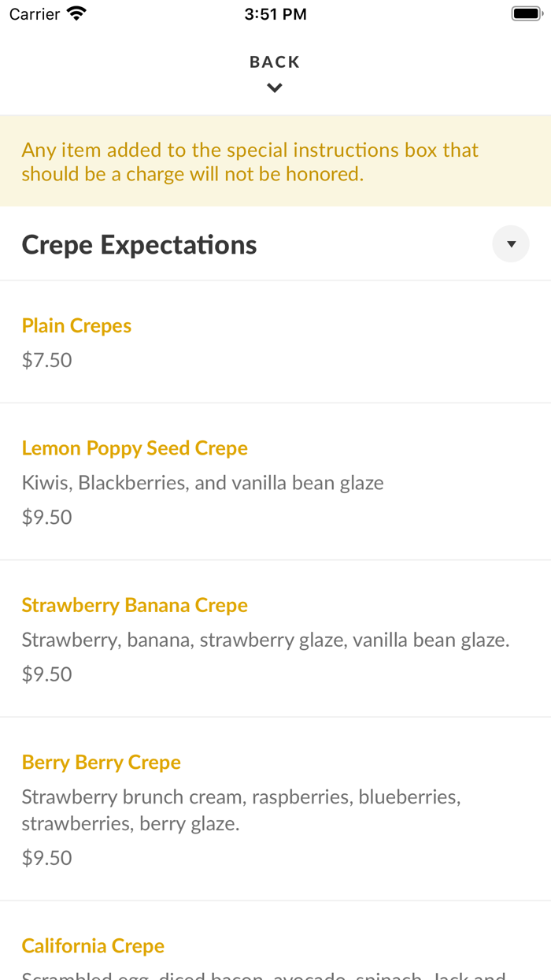Tap the Wi-Fi icon in status bar
This screenshot has height=980, width=551.
pyautogui.click(x=76, y=14)
